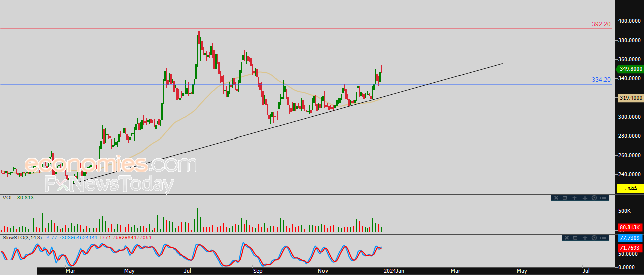The image size is (644, 275).
Task: Close the SlowSTO indicator panel
Action: (567, 238)
